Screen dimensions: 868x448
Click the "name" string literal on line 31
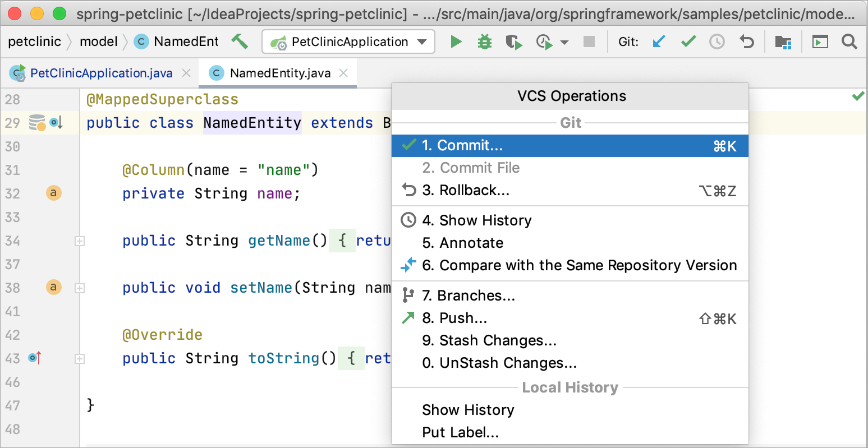click(x=283, y=170)
